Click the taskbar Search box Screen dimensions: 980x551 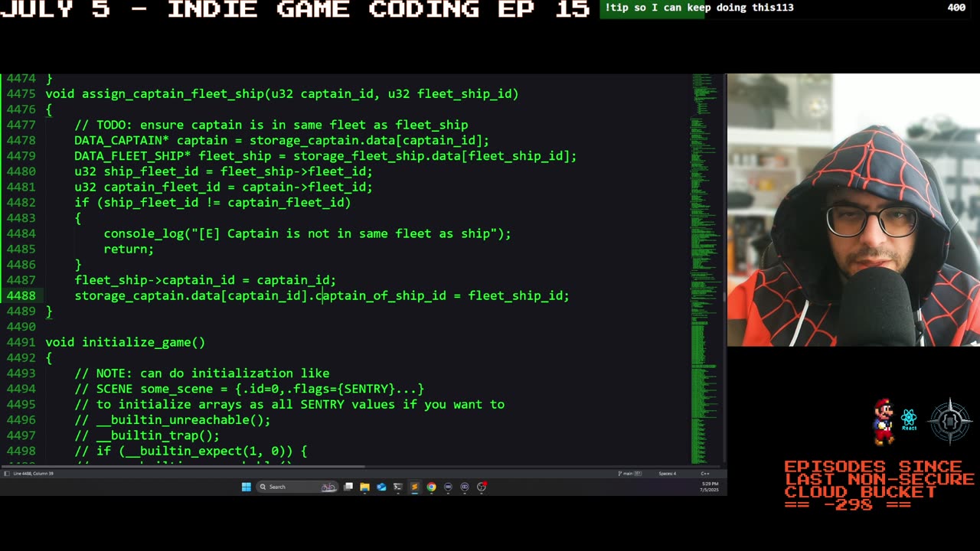click(x=298, y=487)
